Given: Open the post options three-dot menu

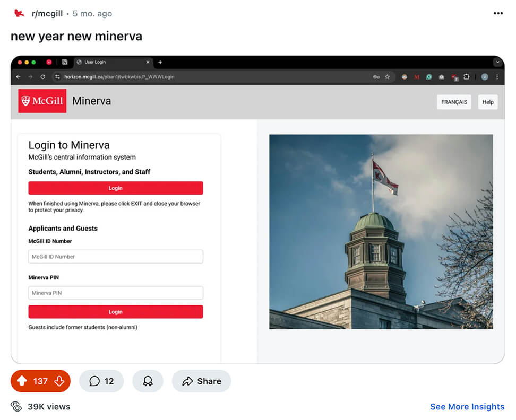Looking at the screenshot, I should coord(498,13).
